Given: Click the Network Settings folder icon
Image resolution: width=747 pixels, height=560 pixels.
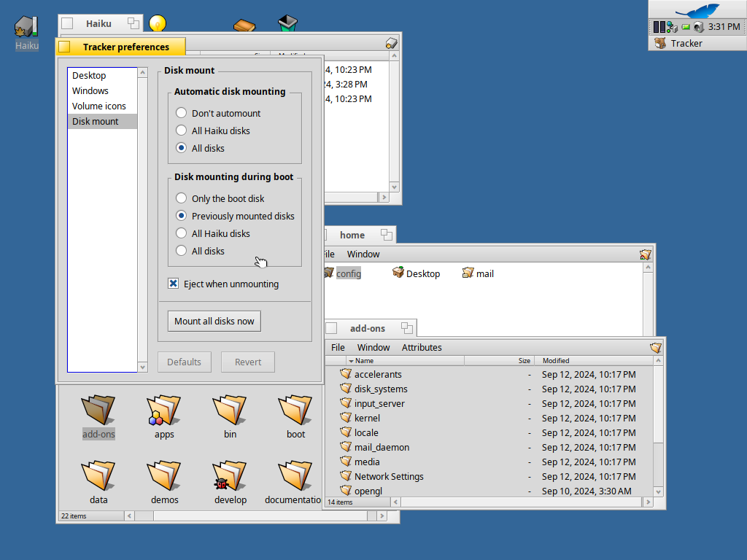Looking at the screenshot, I should point(346,476).
